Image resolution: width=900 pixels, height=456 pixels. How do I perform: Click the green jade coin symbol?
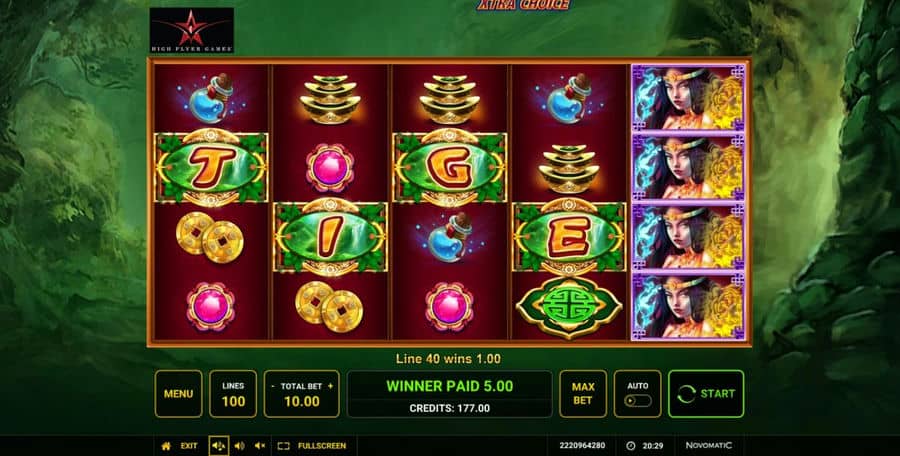[x=569, y=307]
